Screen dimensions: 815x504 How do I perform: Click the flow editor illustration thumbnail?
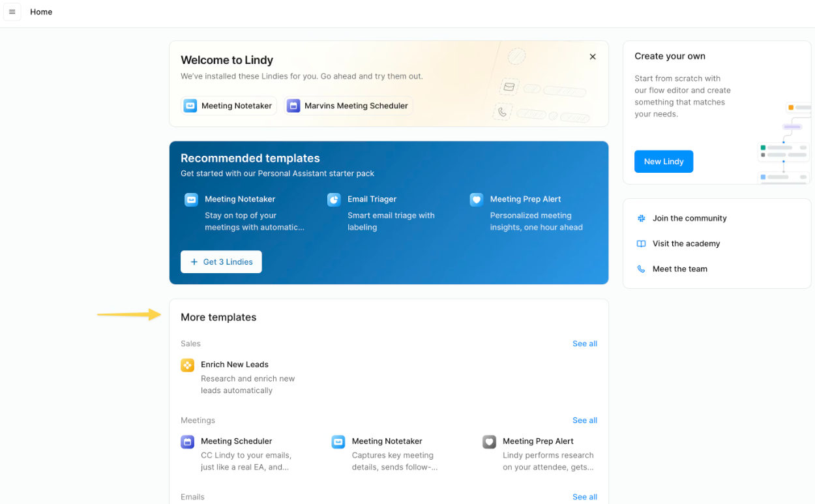tap(784, 142)
